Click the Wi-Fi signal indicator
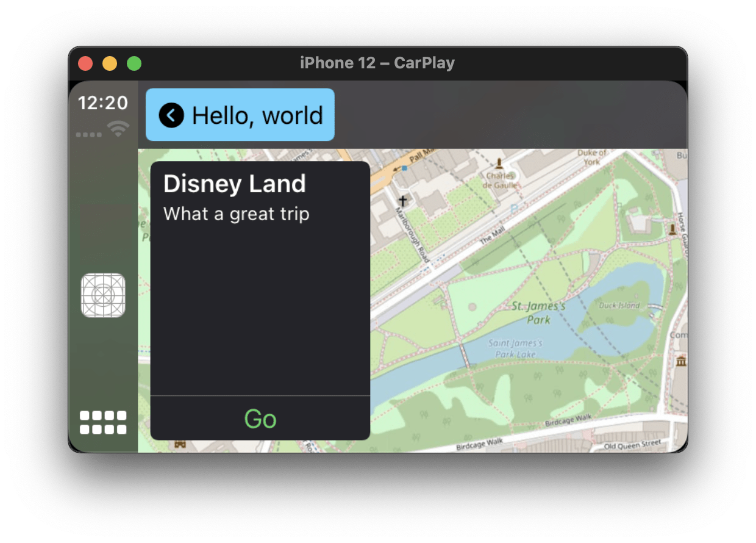The width and height of the screenshot is (756, 543). 118,128
